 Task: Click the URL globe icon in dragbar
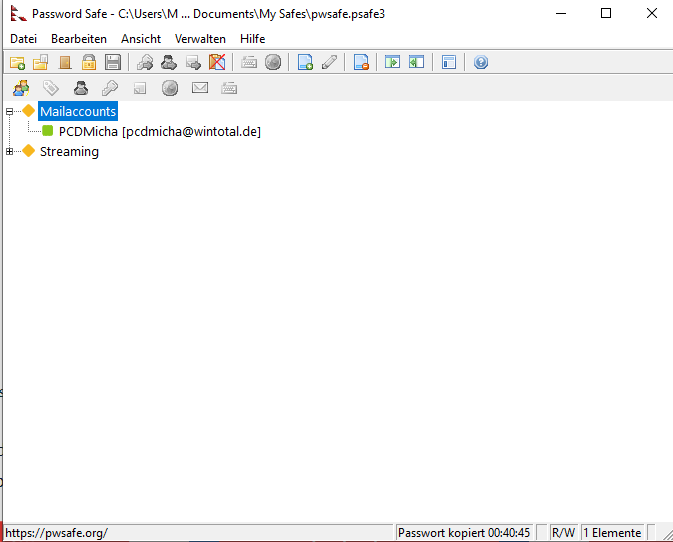(170, 88)
